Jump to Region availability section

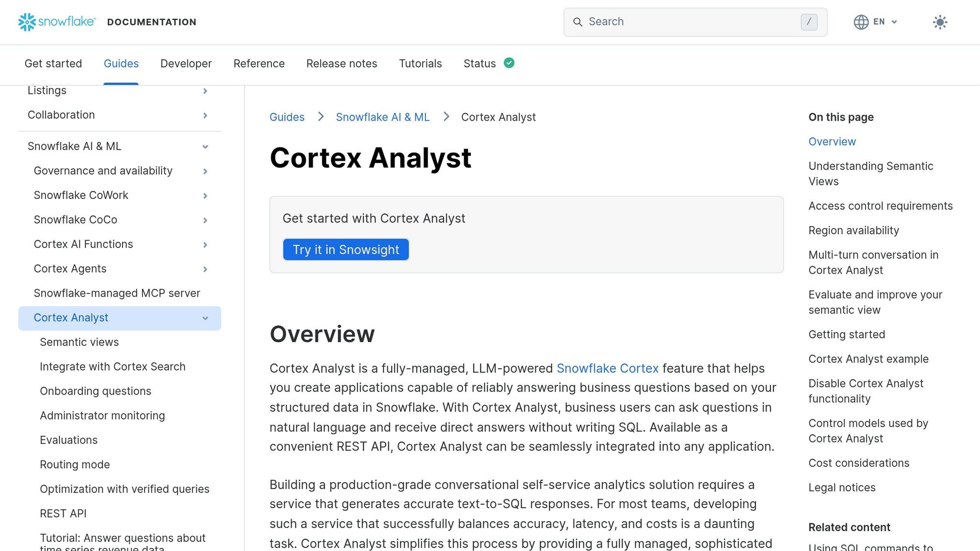854,231
